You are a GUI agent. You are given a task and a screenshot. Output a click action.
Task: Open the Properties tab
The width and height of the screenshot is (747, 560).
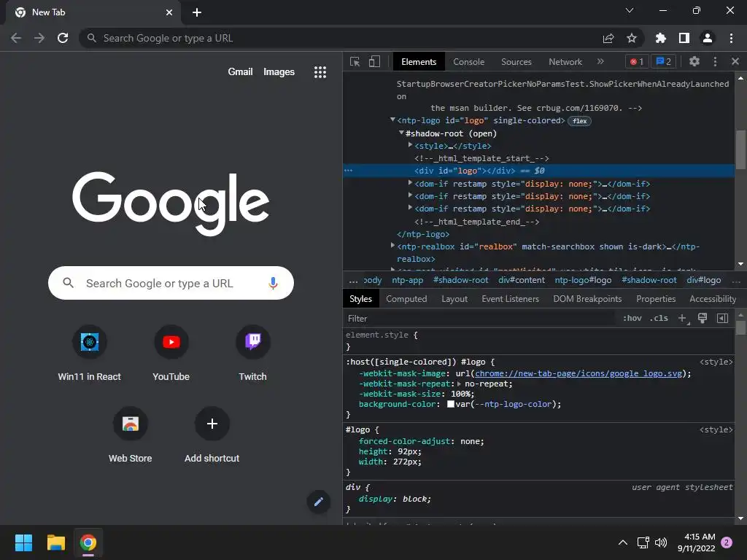(656, 299)
